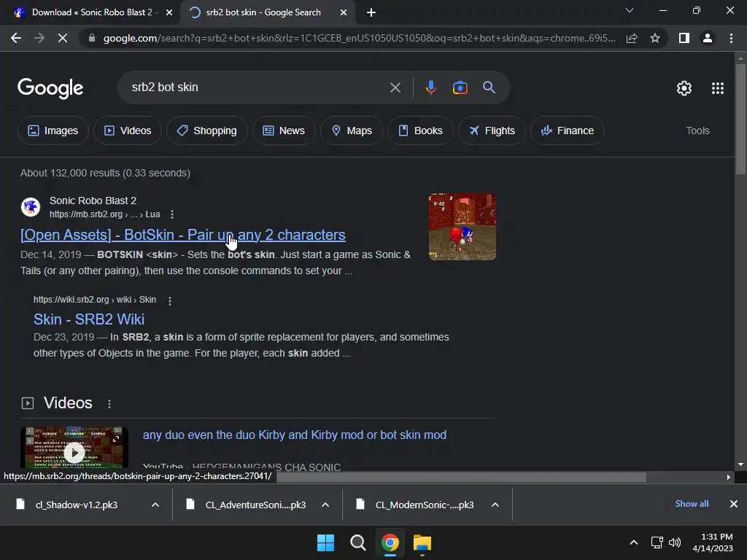Switch to Flights results
The image size is (747, 560).
pos(492,131)
